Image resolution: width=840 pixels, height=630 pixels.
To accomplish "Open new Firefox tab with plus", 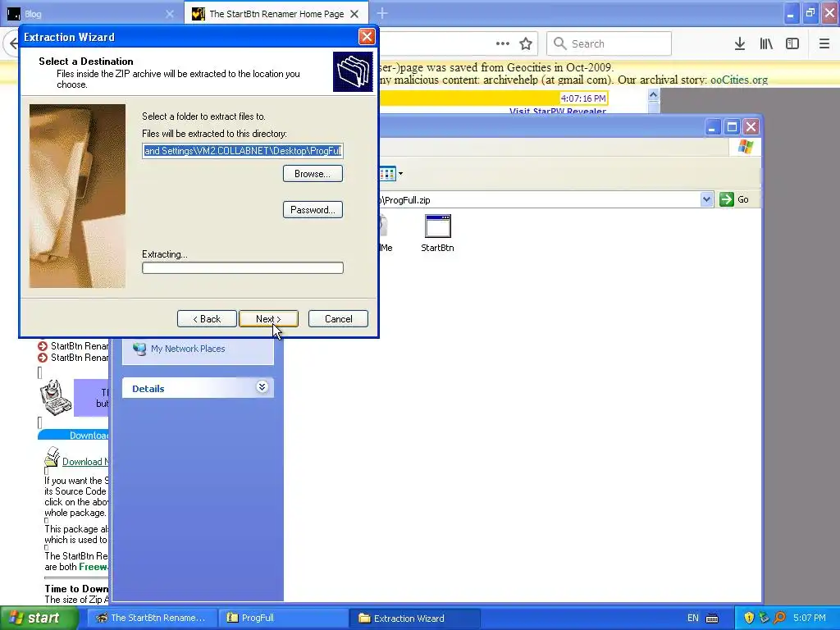I will (x=382, y=13).
